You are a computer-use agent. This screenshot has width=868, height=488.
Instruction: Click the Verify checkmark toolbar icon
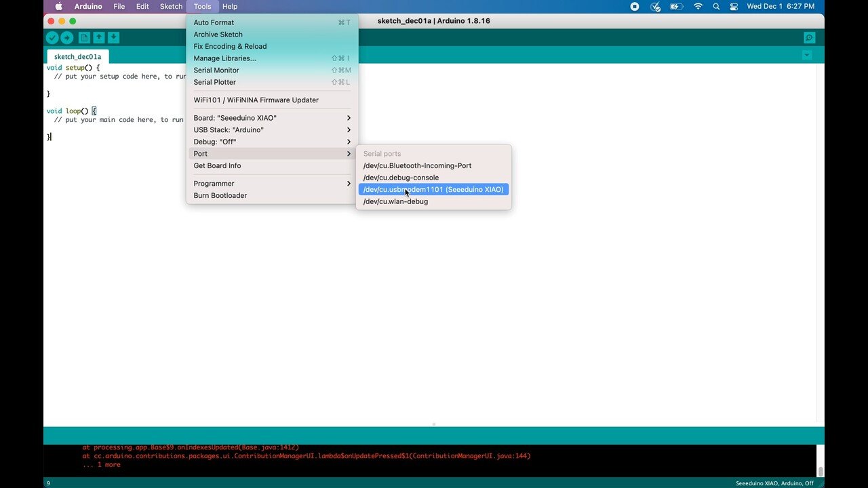click(52, 38)
